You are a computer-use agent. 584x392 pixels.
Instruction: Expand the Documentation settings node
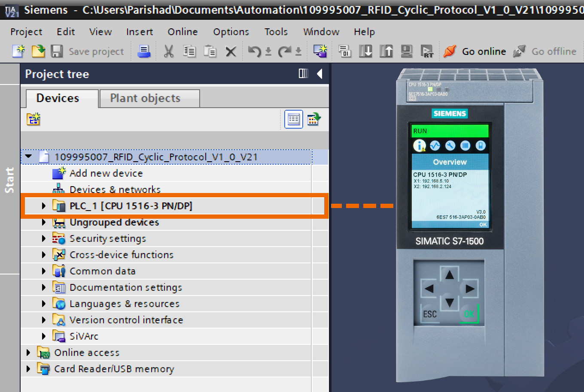point(43,287)
